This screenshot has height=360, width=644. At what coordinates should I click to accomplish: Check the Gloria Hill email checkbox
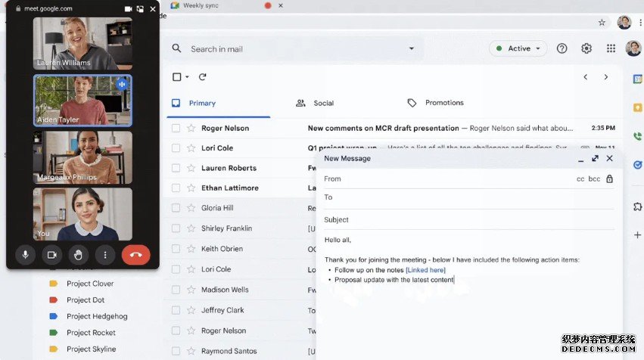click(176, 208)
